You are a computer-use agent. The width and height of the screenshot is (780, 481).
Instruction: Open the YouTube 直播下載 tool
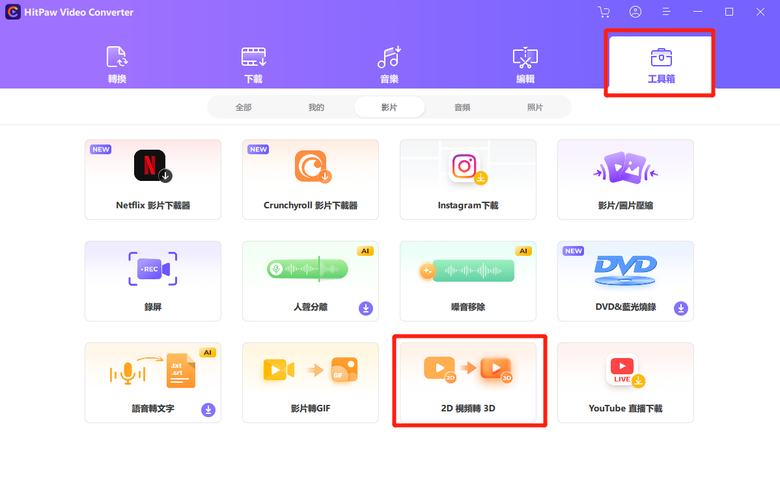click(626, 383)
